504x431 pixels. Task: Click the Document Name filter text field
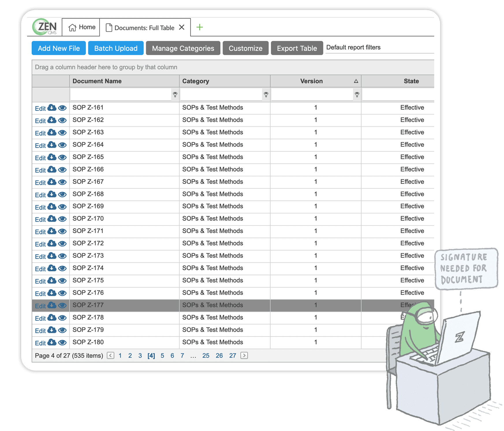tap(121, 95)
